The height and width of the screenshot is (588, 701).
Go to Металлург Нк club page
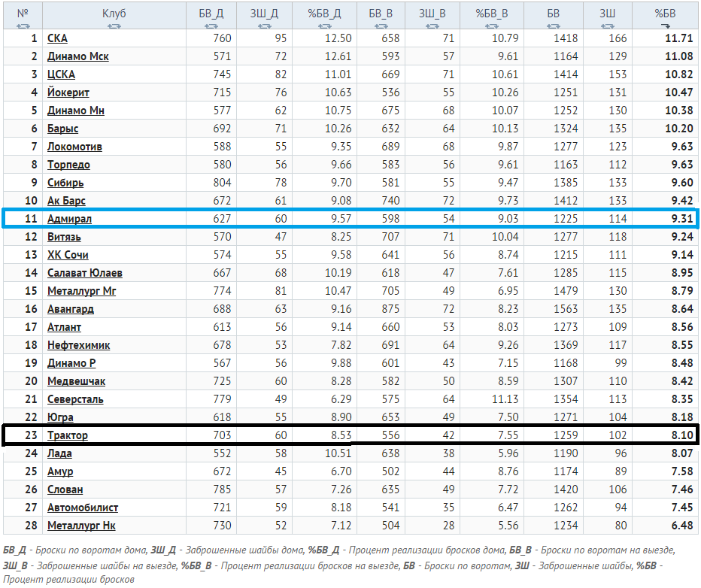click(x=81, y=526)
